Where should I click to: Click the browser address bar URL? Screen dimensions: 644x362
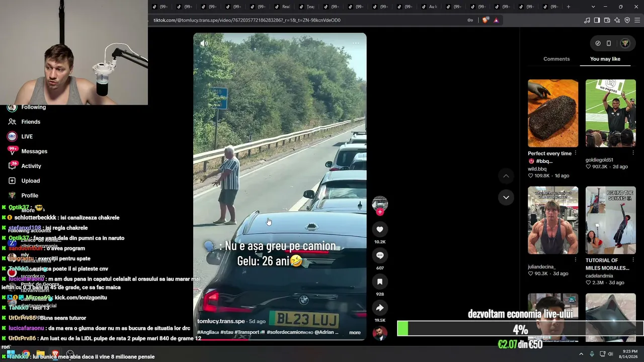247,20
